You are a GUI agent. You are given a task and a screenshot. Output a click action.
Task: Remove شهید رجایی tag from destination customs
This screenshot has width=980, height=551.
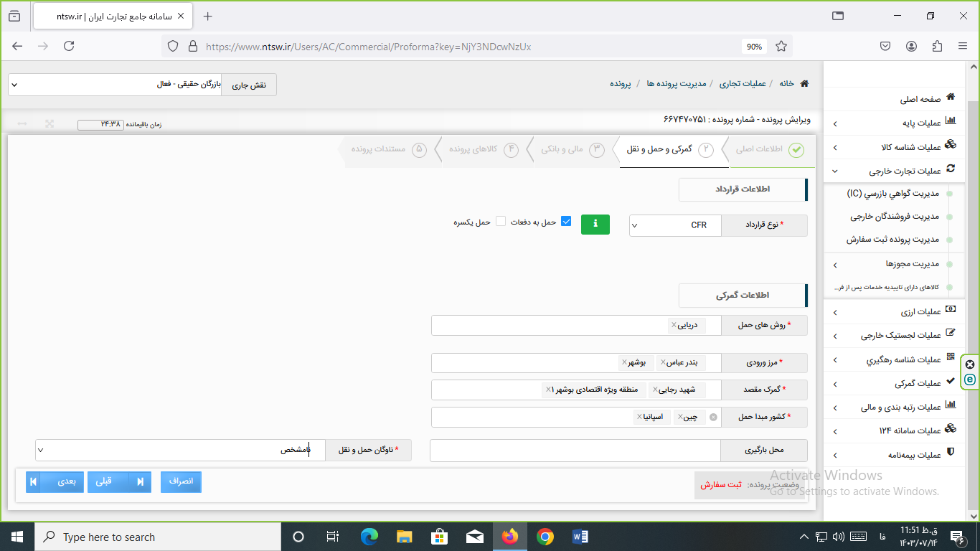click(x=655, y=390)
